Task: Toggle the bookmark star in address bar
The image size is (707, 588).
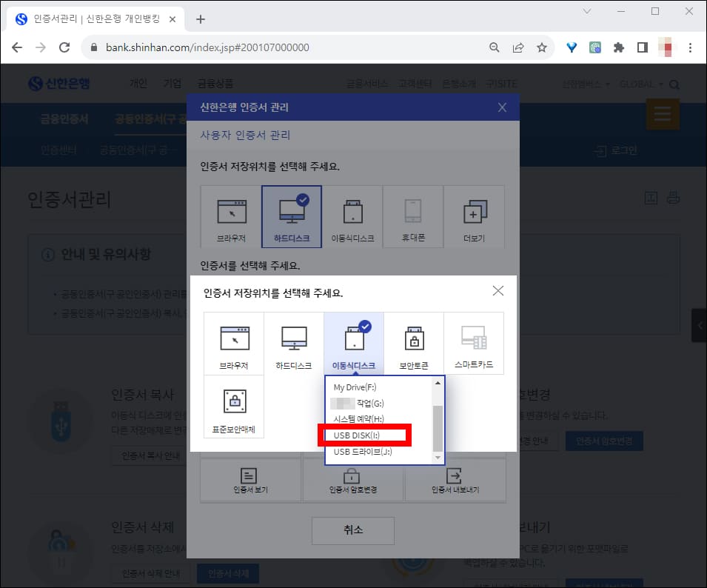Action: point(543,47)
